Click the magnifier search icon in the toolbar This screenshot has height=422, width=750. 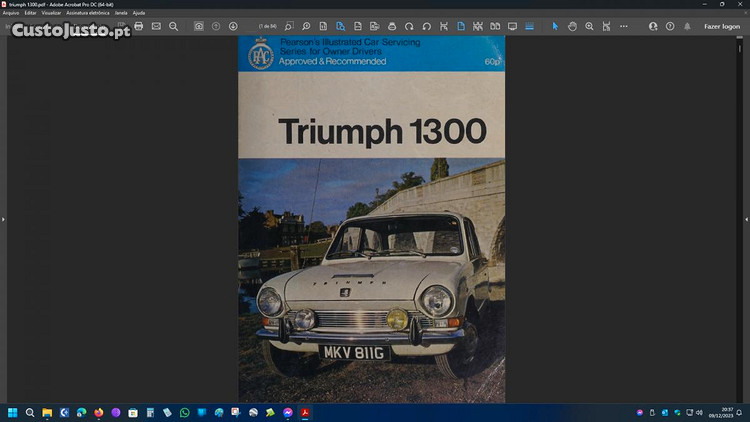(x=173, y=26)
